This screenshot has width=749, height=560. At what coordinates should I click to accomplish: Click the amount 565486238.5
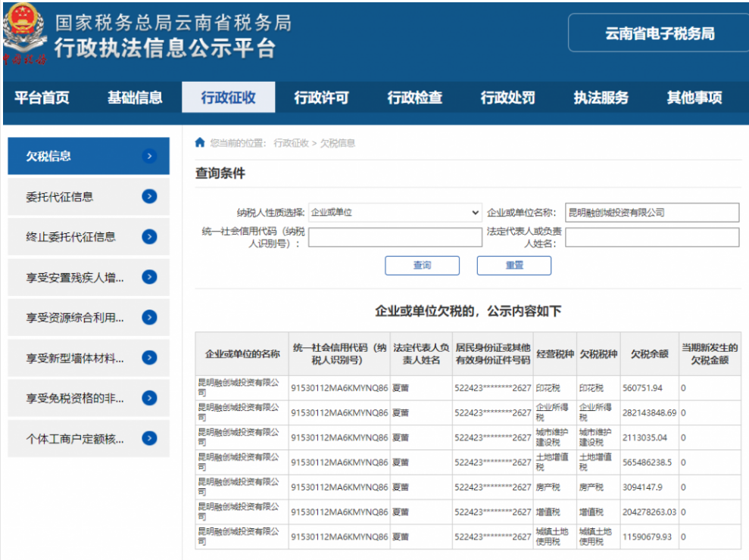pyautogui.click(x=648, y=462)
